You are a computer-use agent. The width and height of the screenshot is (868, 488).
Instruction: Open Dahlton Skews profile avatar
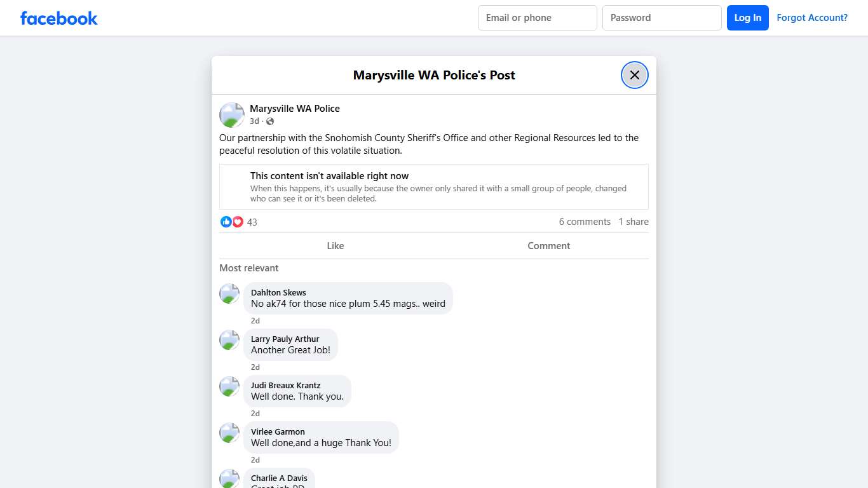[x=229, y=294]
